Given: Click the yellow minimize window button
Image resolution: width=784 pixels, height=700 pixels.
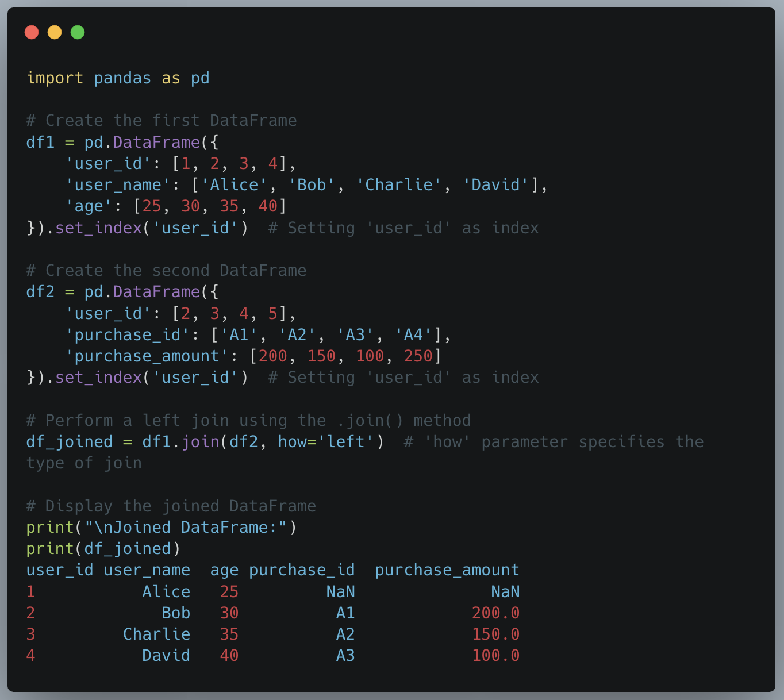Looking at the screenshot, I should [55, 32].
